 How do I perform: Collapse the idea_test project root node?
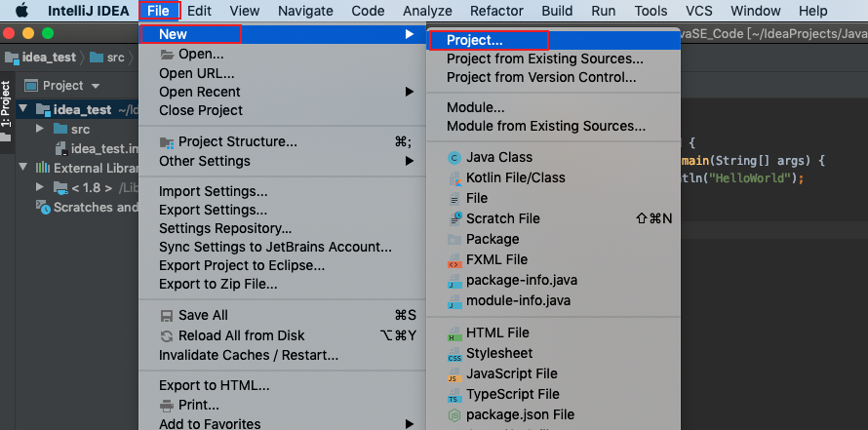(x=24, y=110)
